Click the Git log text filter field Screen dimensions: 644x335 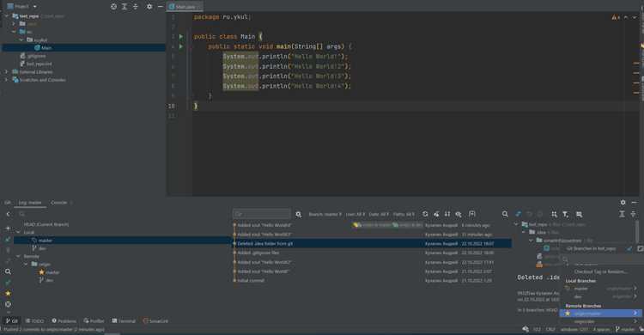262,214
